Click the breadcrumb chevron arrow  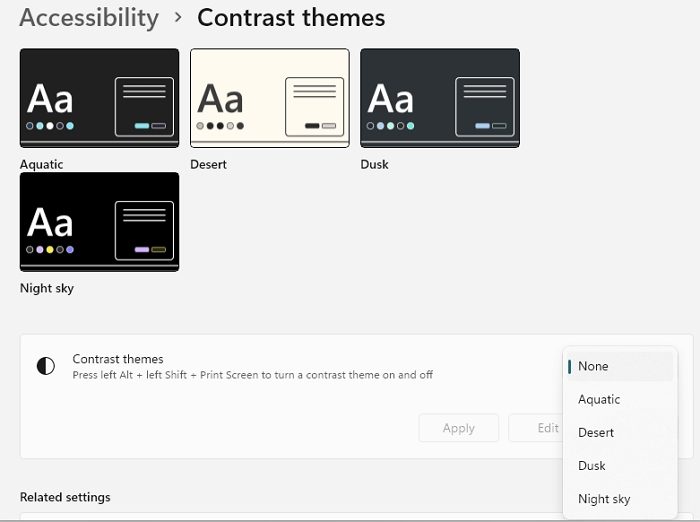point(178,18)
